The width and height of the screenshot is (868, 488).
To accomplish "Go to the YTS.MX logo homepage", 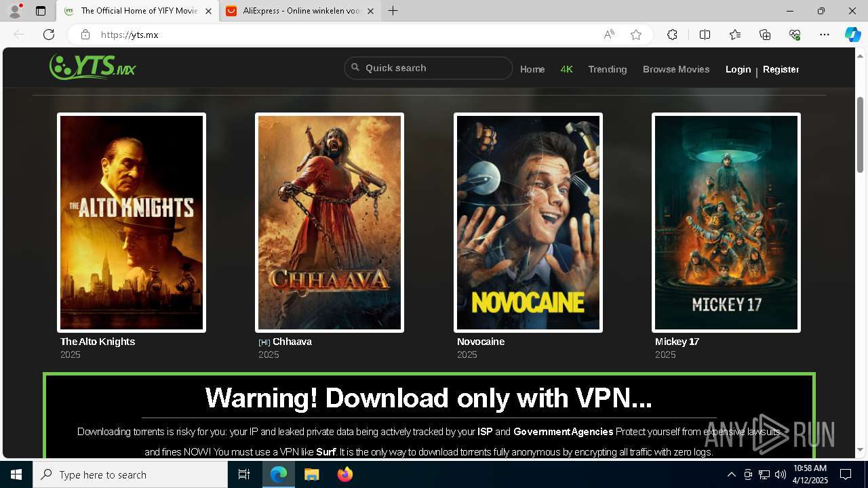I will pyautogui.click(x=93, y=67).
